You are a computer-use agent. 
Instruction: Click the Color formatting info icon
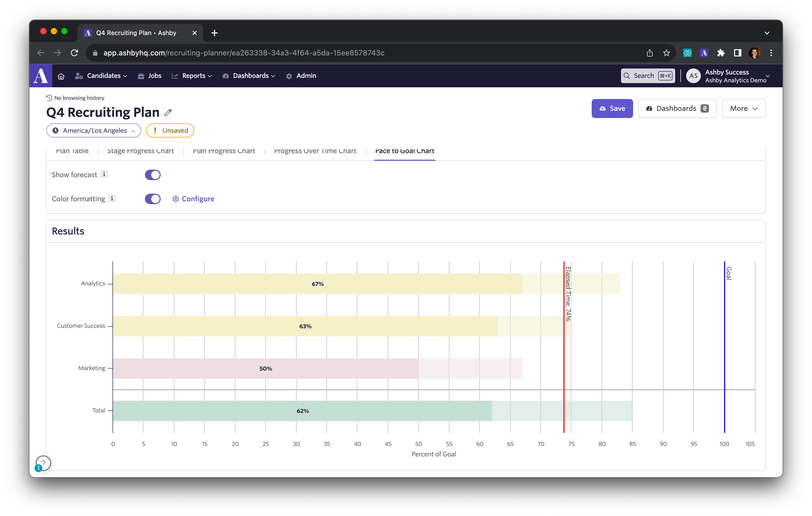(112, 198)
